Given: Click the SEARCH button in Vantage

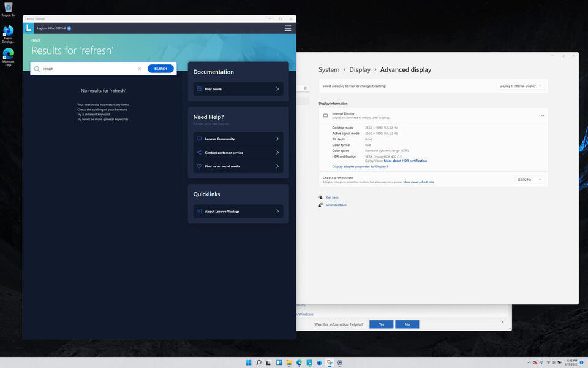Looking at the screenshot, I should click(x=160, y=69).
